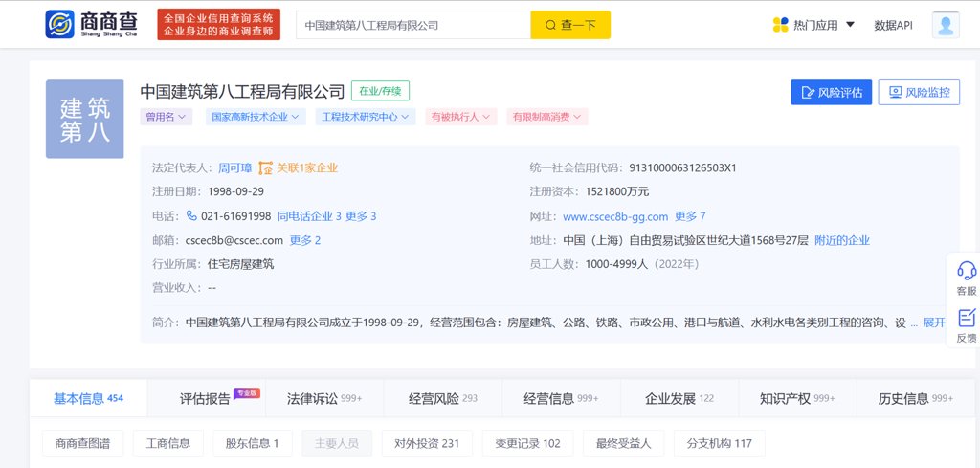Click the related-enterprise icon near 关联1家企业
Viewport: 980px width, 468px height.
click(266, 167)
